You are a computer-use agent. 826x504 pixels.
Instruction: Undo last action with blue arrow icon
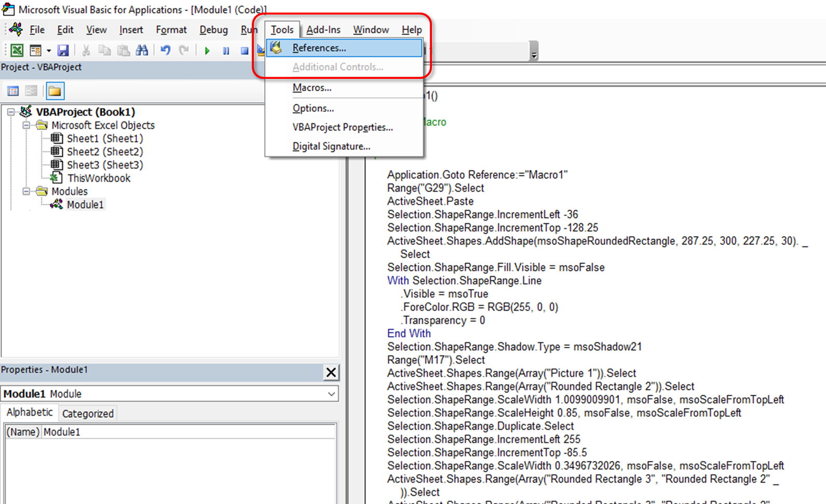coord(166,50)
